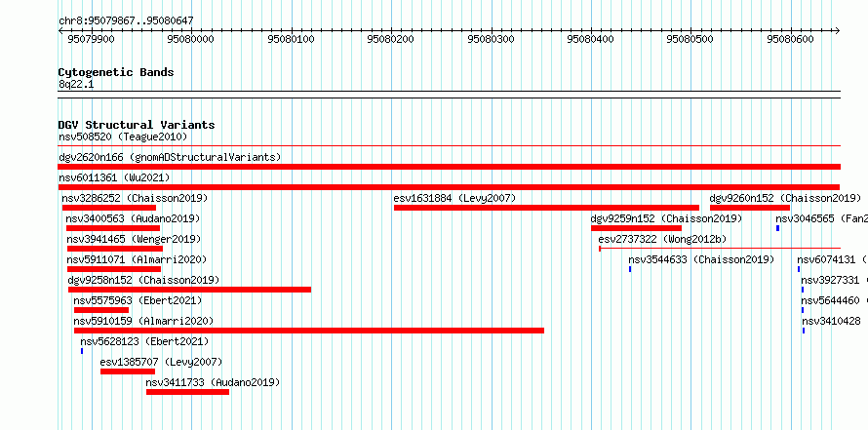Click ruler position 95079900

point(91,39)
